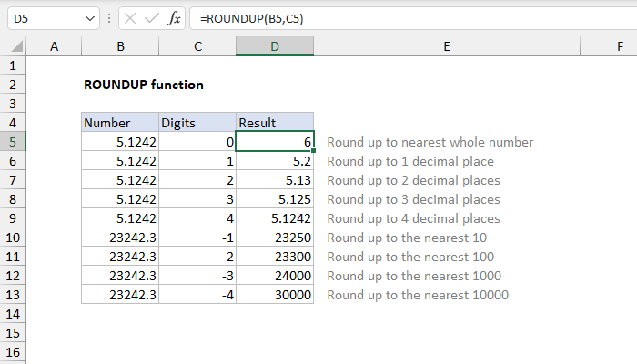The width and height of the screenshot is (637, 364).
Task: Click into the formula bar with =ROUNDUP(B5,C5)
Action: point(413,18)
